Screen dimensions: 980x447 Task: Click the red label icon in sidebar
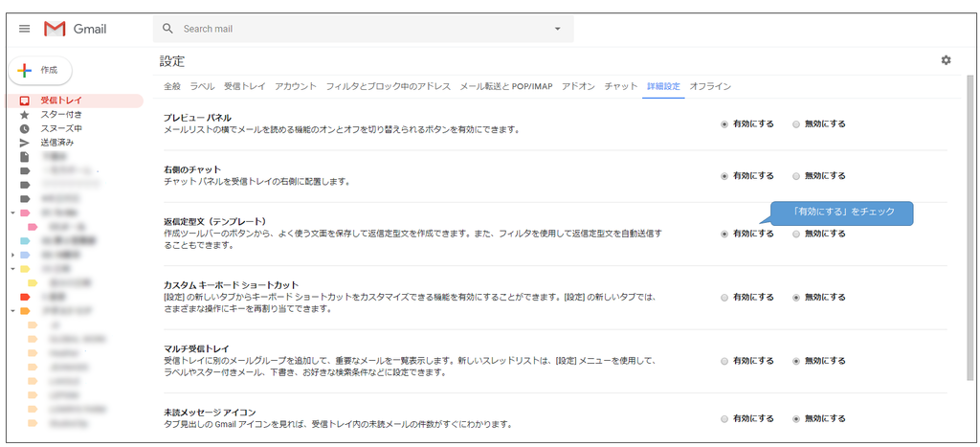pos(24,297)
